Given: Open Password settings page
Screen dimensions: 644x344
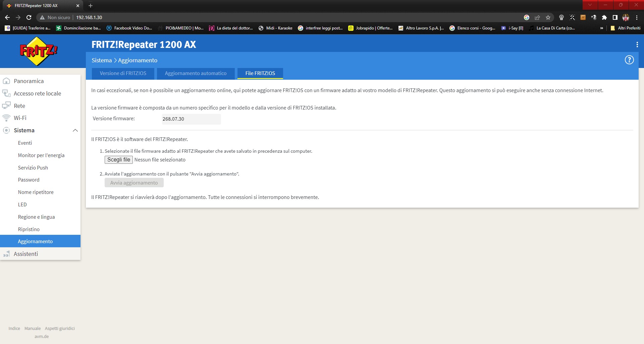Looking at the screenshot, I should (29, 180).
